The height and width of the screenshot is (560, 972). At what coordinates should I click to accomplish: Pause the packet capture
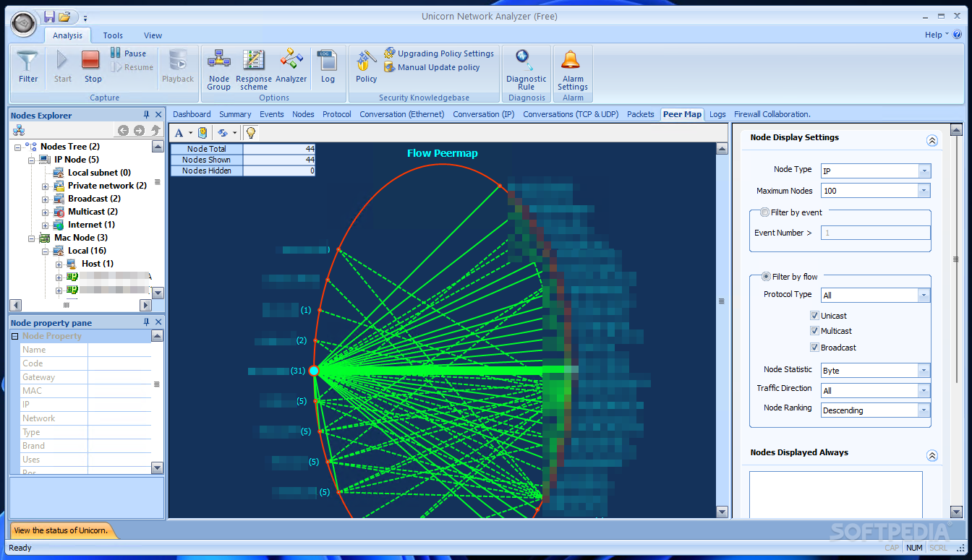pos(128,53)
